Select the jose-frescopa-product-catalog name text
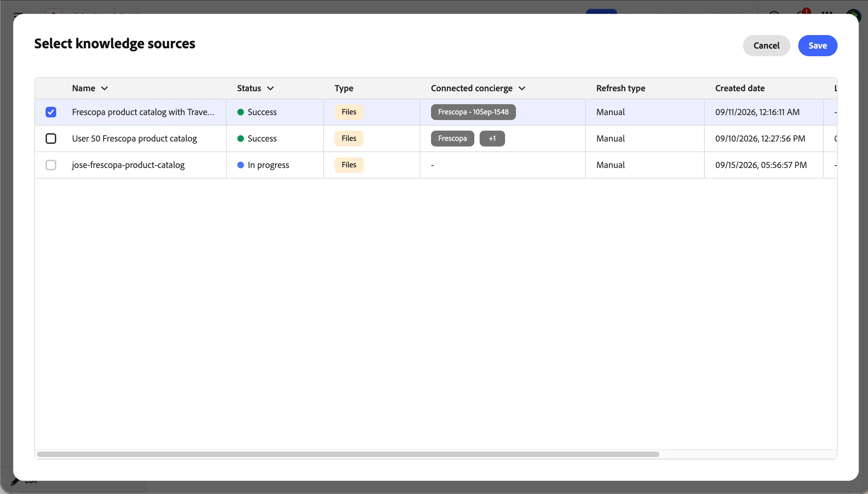Image resolution: width=868 pixels, height=494 pixels. point(128,165)
